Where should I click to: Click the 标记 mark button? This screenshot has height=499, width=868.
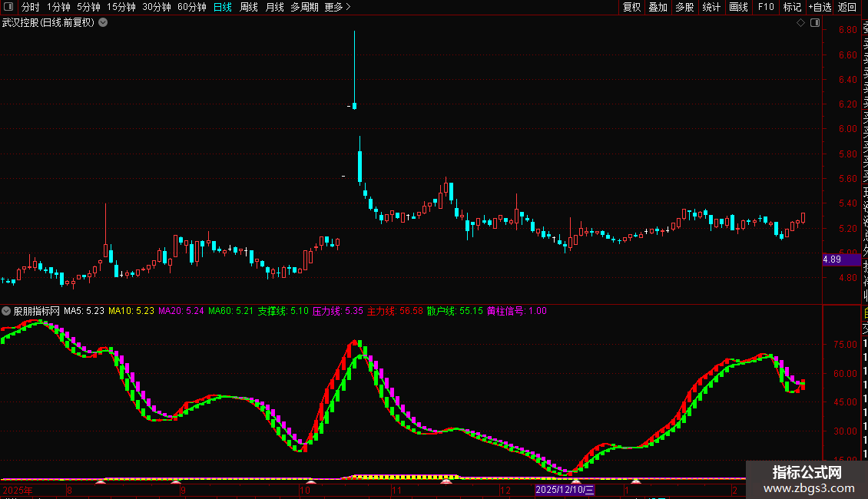[792, 7]
